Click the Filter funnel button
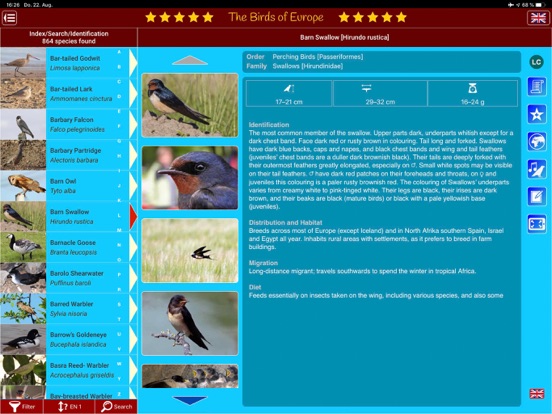Screen dimensions: 552x414 pyautogui.click(x=22, y=407)
